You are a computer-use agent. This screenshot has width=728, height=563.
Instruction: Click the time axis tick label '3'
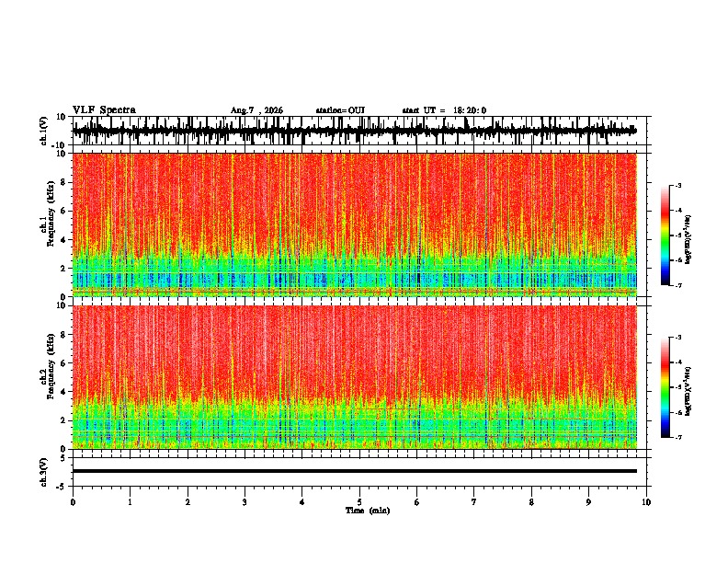point(245,502)
